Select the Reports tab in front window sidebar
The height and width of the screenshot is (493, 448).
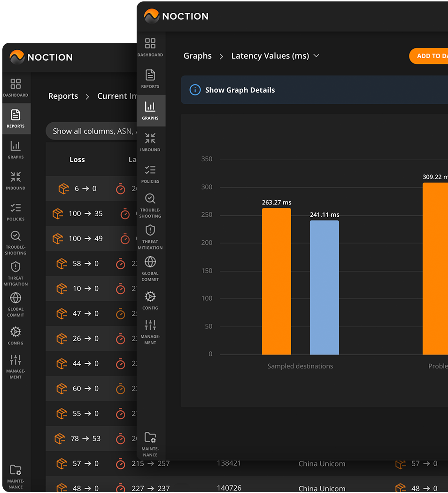150,79
